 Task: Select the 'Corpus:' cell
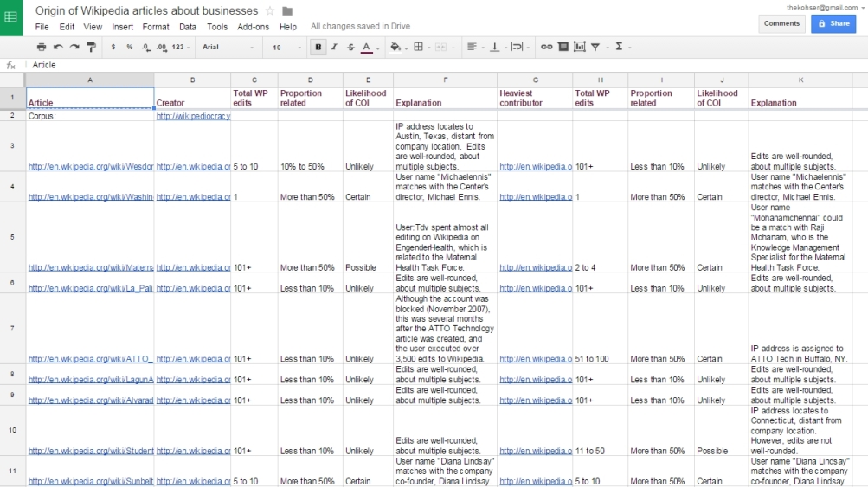pos(90,116)
